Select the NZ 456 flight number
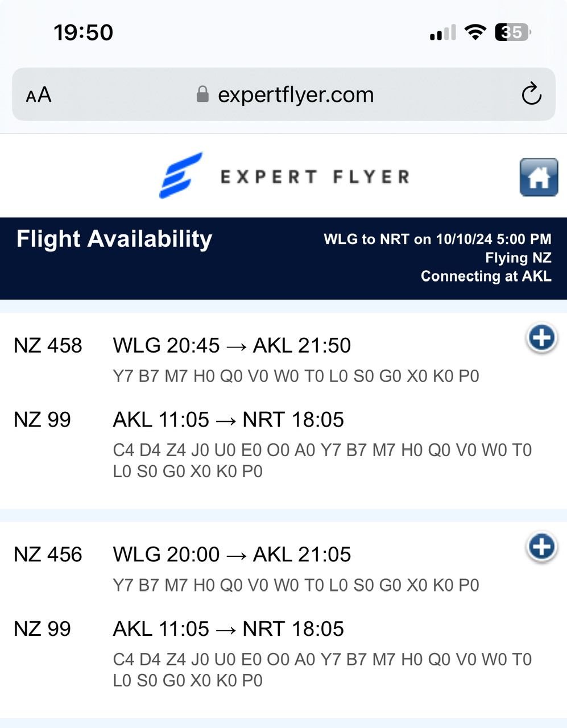This screenshot has width=567, height=728. tap(48, 555)
